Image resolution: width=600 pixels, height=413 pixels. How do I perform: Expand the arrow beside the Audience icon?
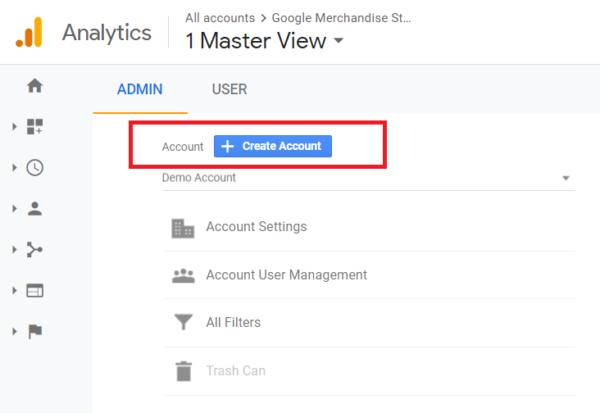14,209
